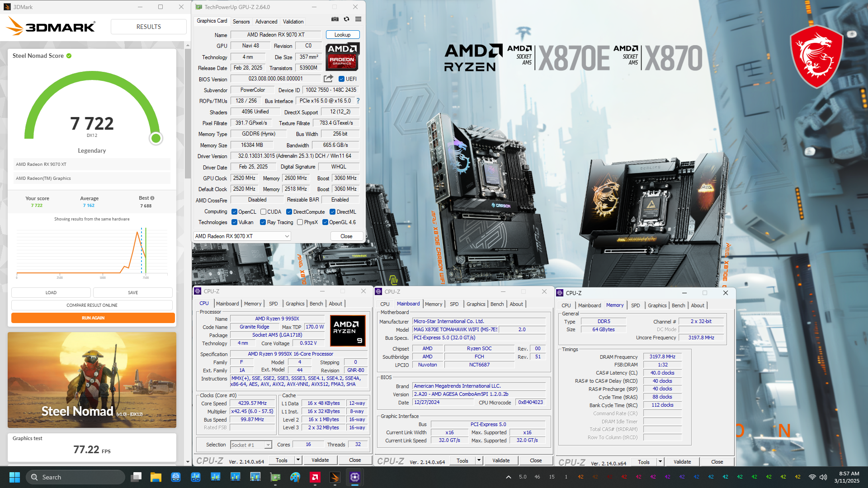The image size is (868, 488).
Task: Click the AMD Software taskbar icon
Action: point(315,477)
